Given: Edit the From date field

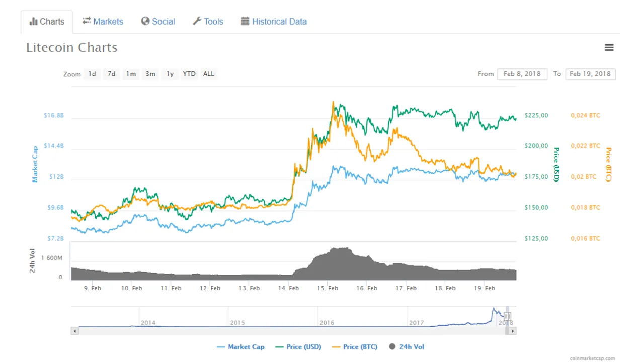Looking at the screenshot, I should pos(522,74).
